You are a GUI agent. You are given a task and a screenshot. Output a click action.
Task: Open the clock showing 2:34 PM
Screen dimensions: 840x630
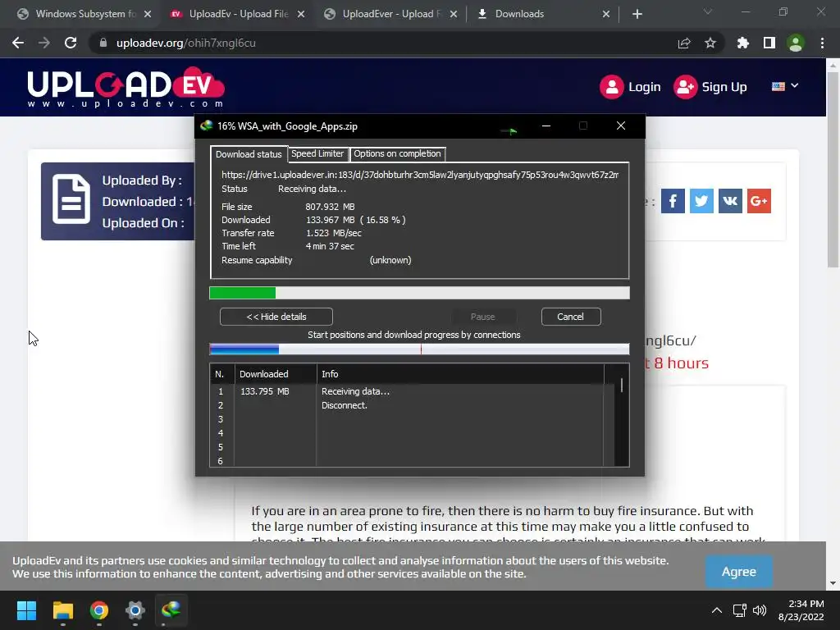[x=801, y=610]
